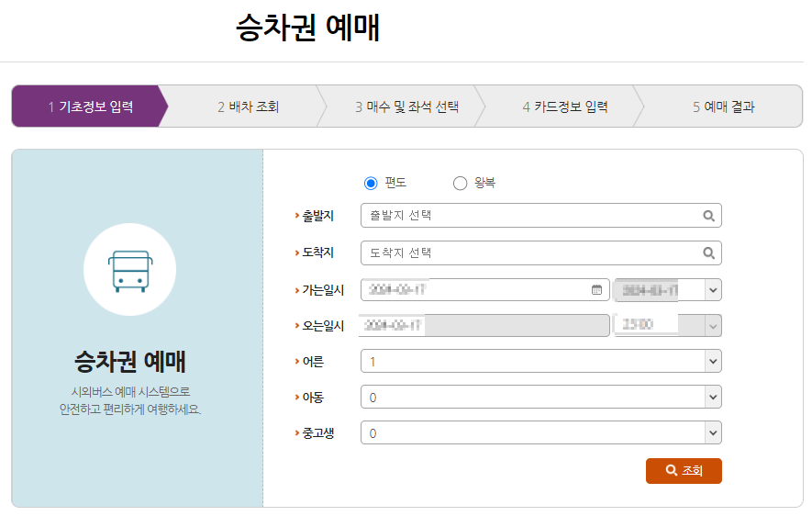
Task: Go to step 1 기초정보 입력
Action: pyautogui.click(x=90, y=107)
